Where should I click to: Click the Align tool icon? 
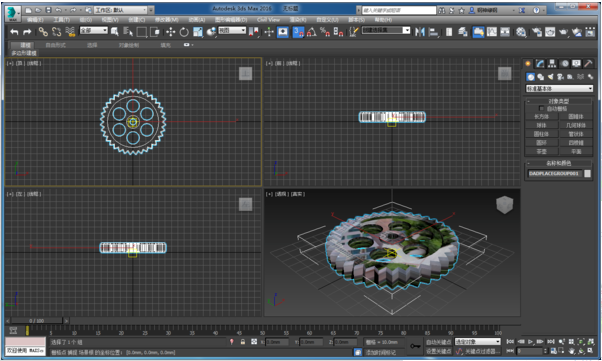pyautogui.click(x=433, y=32)
